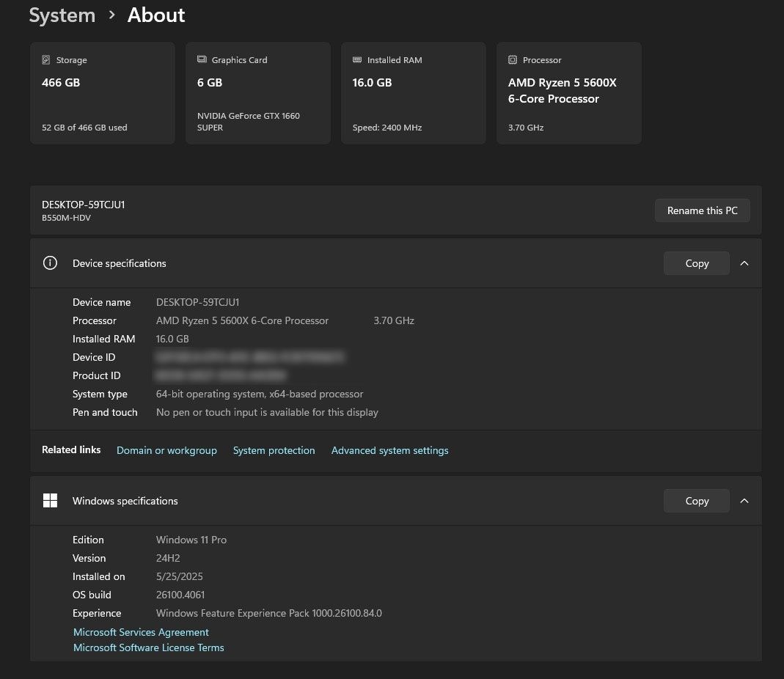Click the Product ID label
784x679 pixels.
(x=97, y=375)
